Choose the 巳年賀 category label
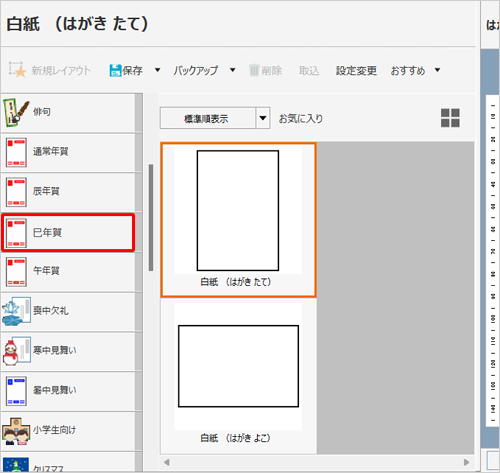The image size is (500, 473). click(47, 232)
